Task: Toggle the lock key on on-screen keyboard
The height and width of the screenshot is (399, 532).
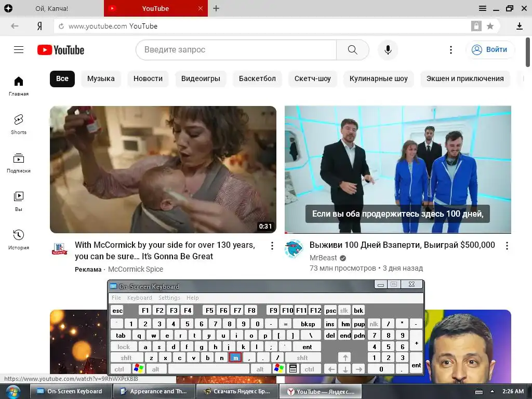Action: pos(124,347)
